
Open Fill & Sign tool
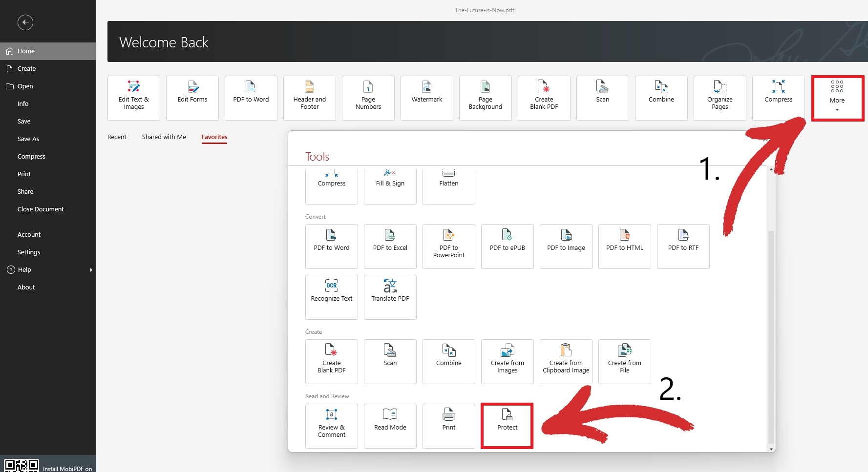[x=390, y=185]
